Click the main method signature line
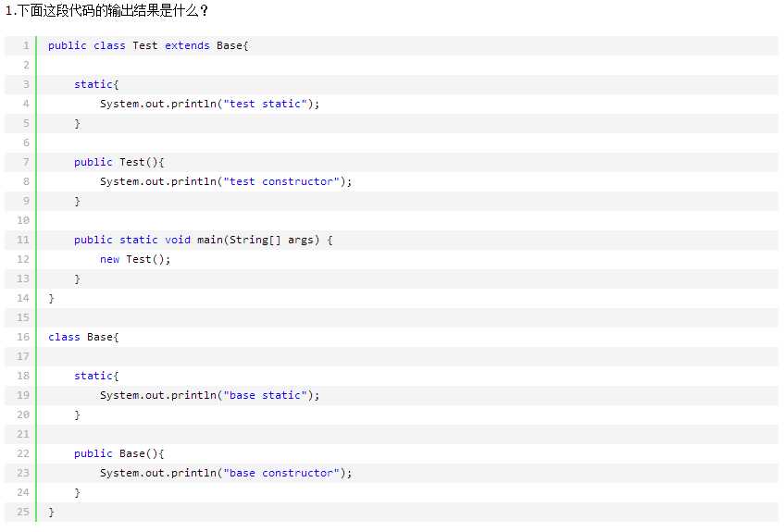 pyautogui.click(x=204, y=240)
